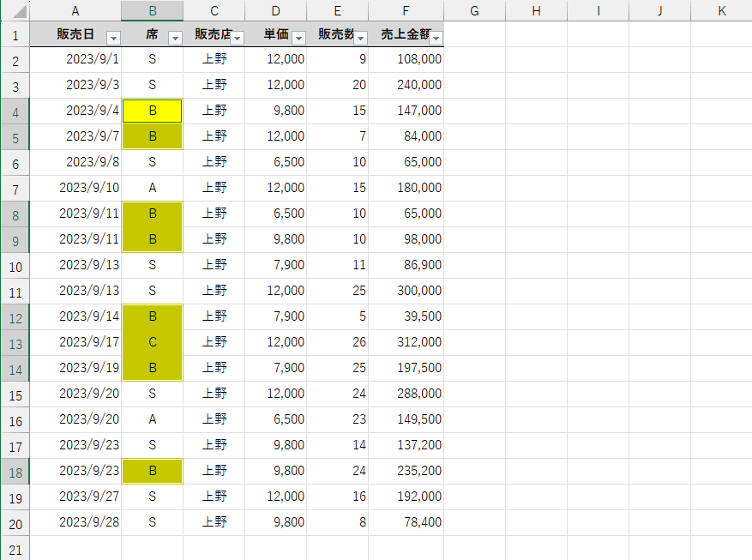Select column K header
The width and height of the screenshot is (752, 560).
pyautogui.click(x=721, y=10)
